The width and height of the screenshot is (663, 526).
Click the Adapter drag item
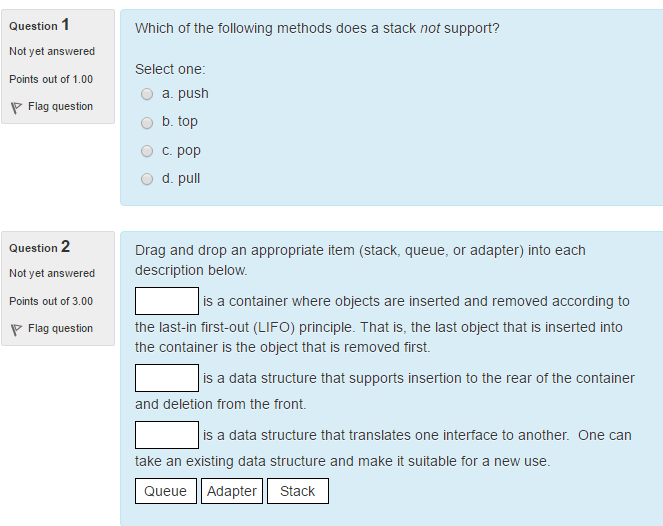(x=232, y=491)
